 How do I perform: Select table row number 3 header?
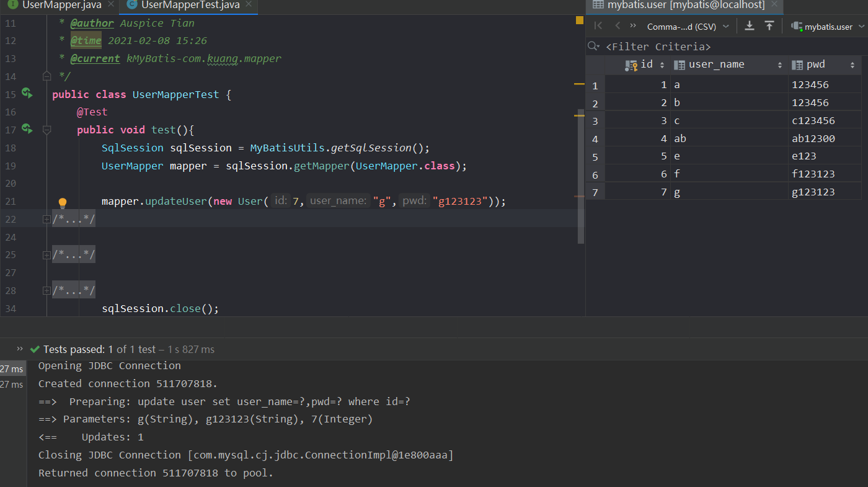pos(595,121)
